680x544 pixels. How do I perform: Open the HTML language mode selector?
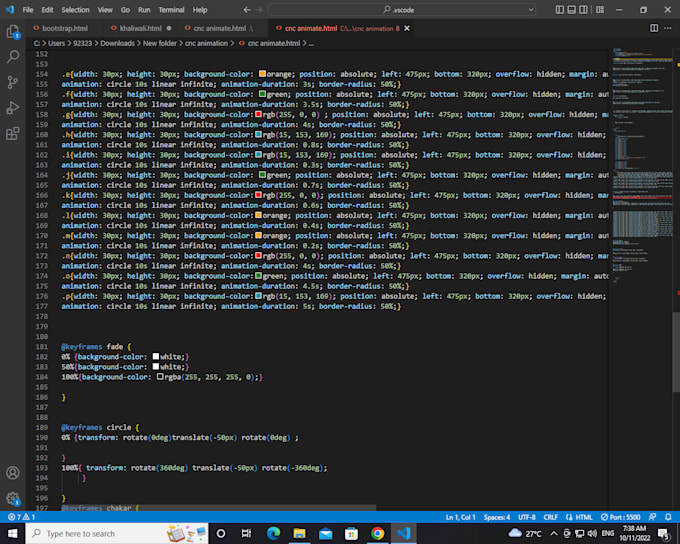(580, 517)
